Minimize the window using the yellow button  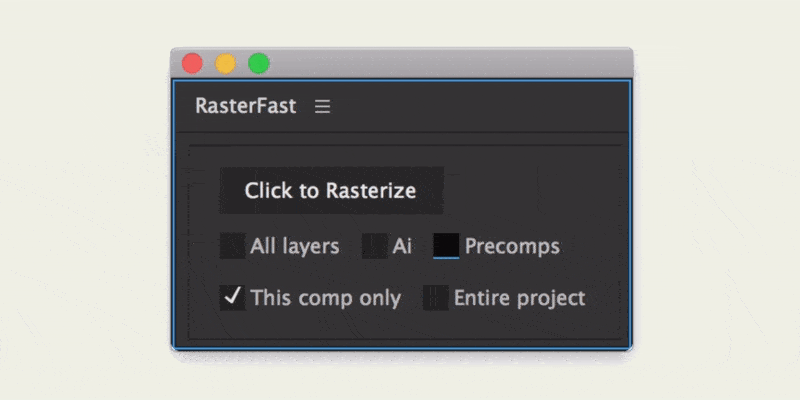tap(226, 63)
